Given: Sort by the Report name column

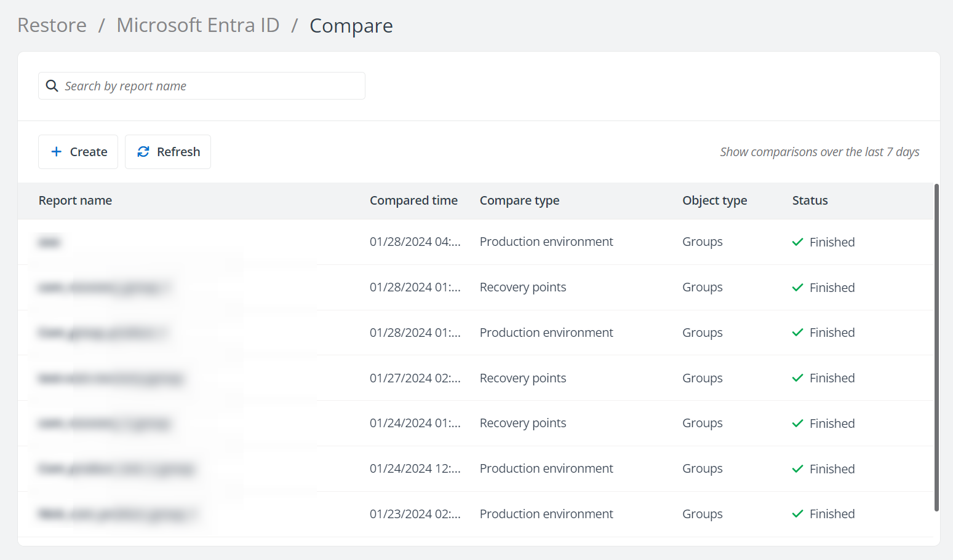Looking at the screenshot, I should pos(75,200).
